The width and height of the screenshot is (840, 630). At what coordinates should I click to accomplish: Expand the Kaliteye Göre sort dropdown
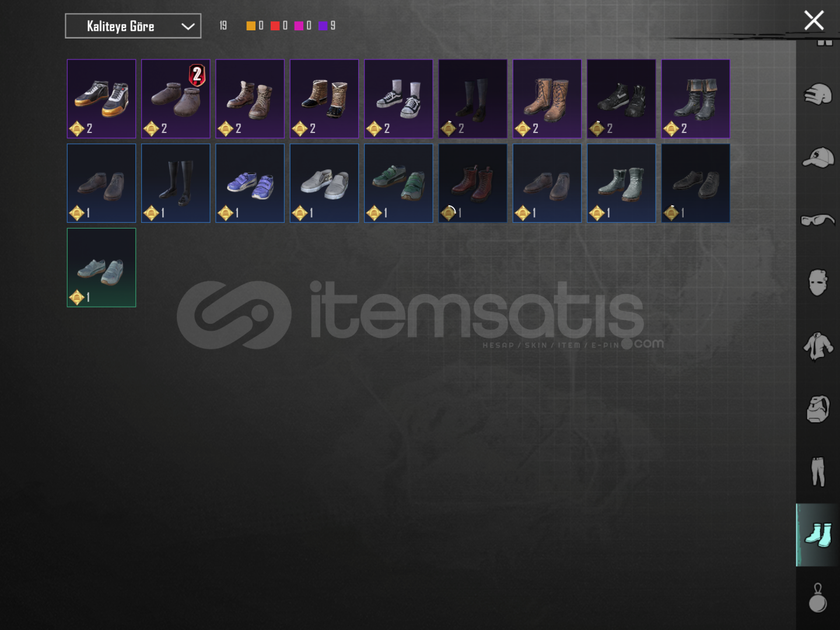pyautogui.click(x=133, y=26)
